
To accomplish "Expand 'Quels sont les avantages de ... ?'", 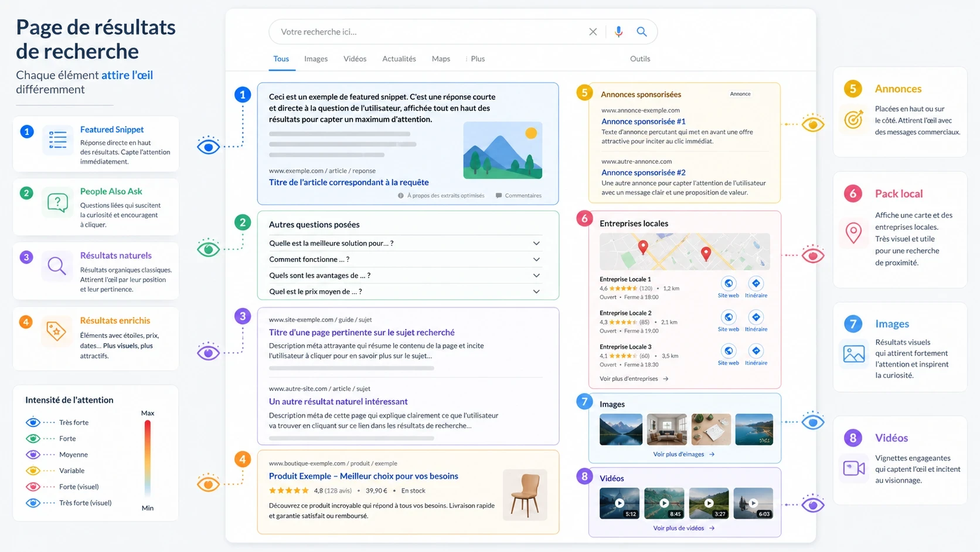I will coord(535,275).
